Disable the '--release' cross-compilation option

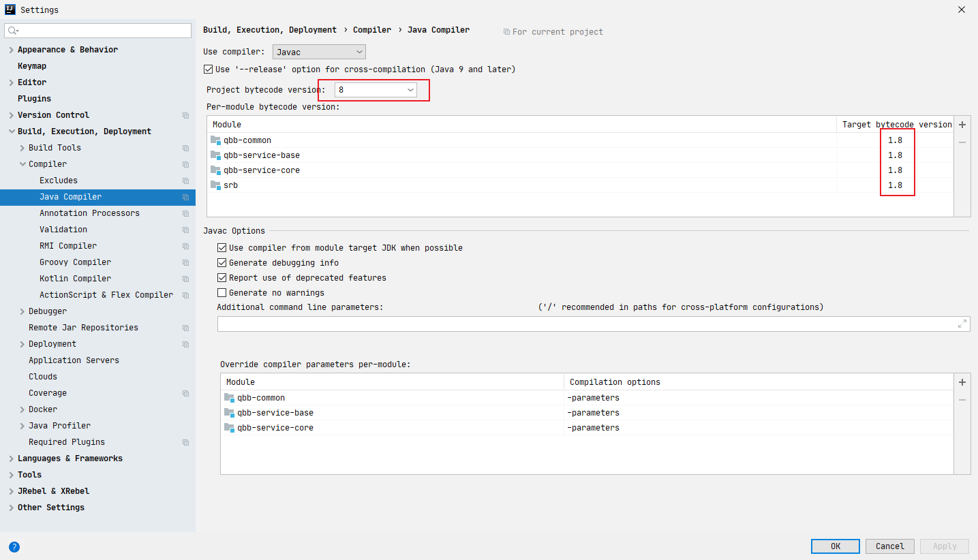[x=209, y=69]
